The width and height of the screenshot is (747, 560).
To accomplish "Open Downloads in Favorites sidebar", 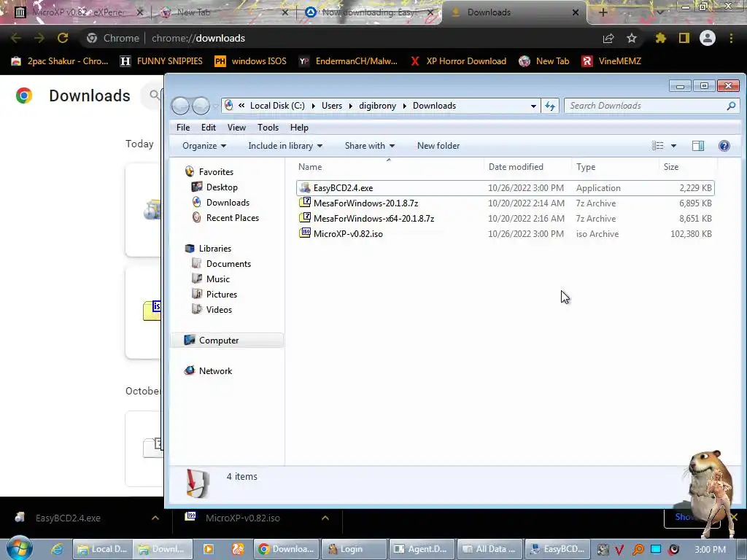I will click(x=228, y=203).
